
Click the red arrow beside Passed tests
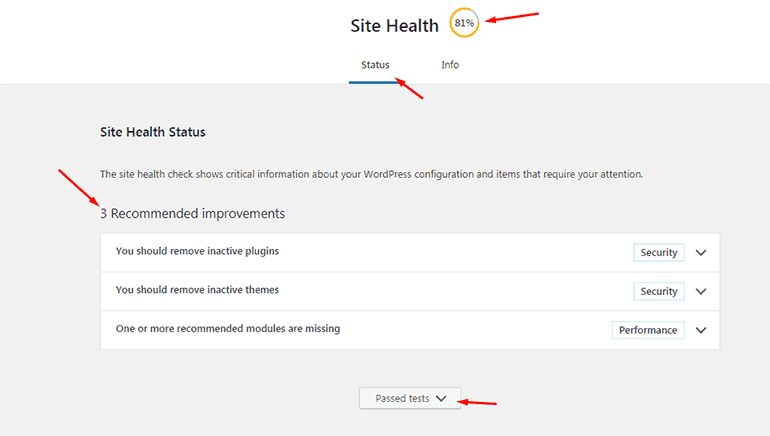(477, 403)
